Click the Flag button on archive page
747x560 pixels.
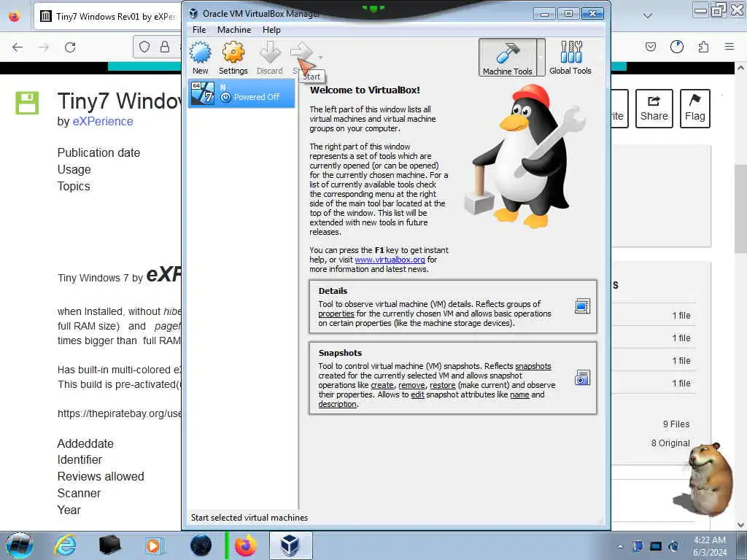pyautogui.click(x=695, y=109)
